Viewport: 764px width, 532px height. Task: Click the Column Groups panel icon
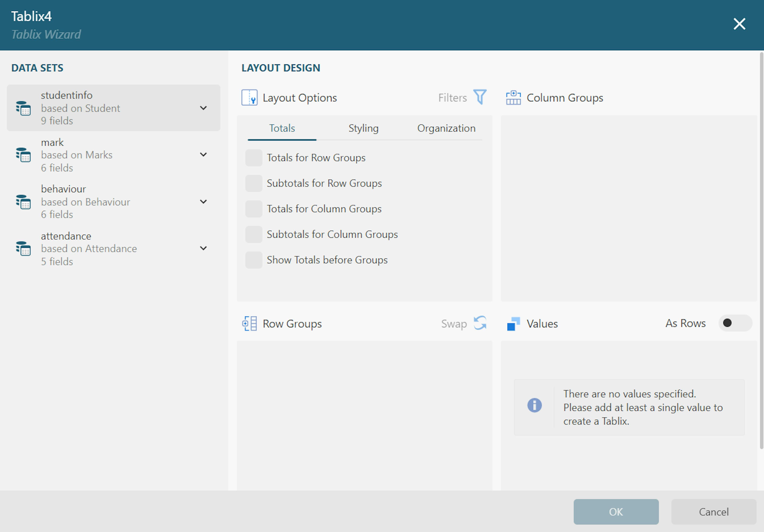click(x=513, y=97)
